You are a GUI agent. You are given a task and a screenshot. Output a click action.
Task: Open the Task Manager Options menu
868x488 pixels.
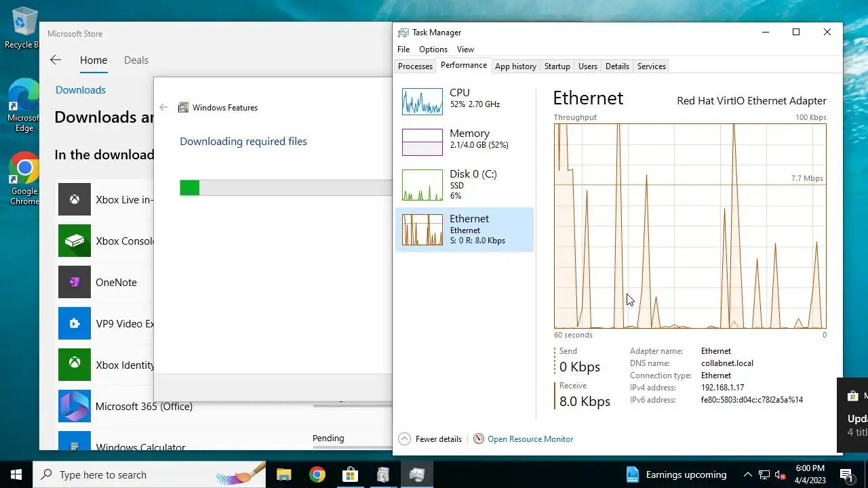[x=433, y=49]
